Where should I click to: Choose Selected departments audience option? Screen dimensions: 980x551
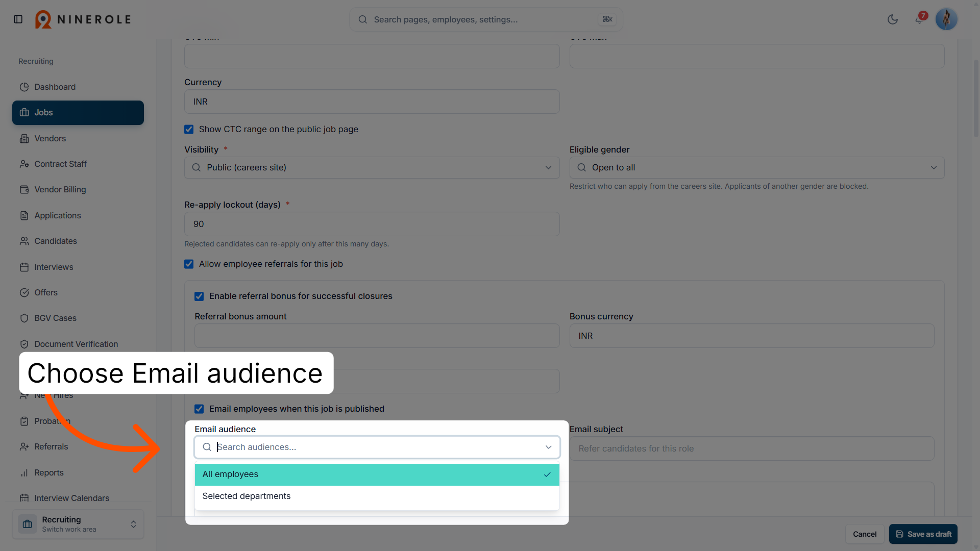(x=377, y=496)
